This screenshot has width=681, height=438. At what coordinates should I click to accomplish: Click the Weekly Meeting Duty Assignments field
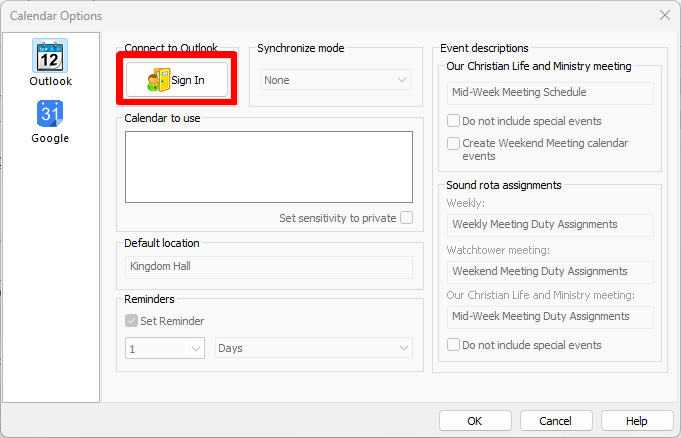coord(550,225)
